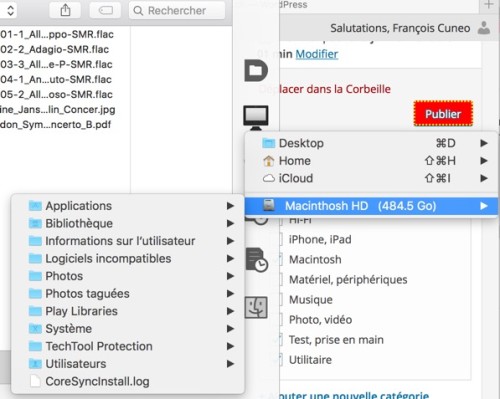Expand the Home submenu arrow
Image resolution: width=500 pixels, height=399 pixels.
(484, 161)
